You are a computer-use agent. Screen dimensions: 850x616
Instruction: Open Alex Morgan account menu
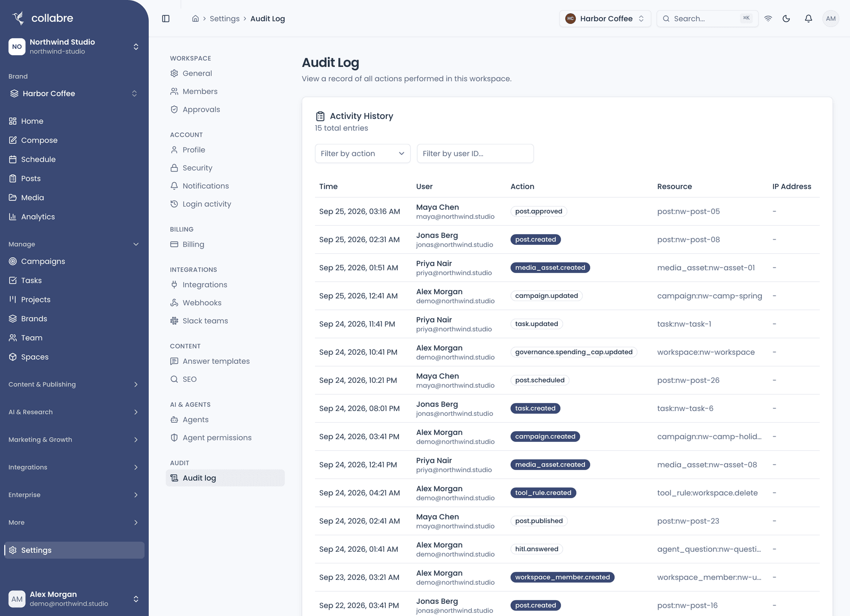74,599
